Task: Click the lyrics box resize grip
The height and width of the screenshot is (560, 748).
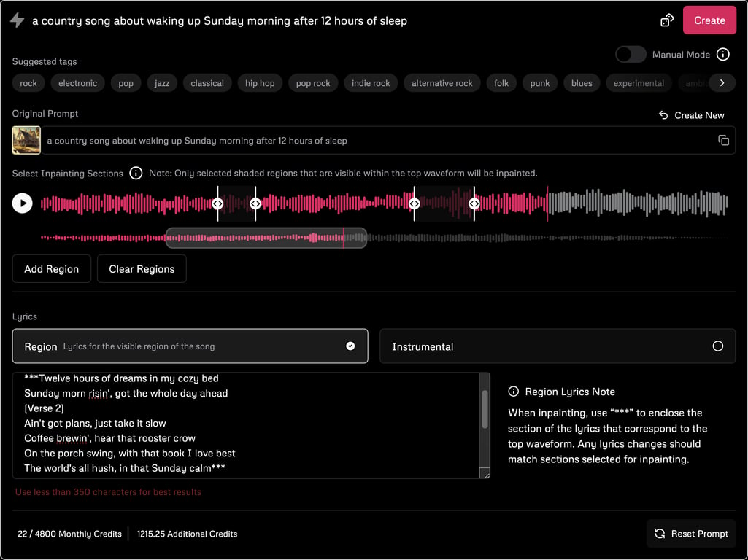Action: pos(485,473)
